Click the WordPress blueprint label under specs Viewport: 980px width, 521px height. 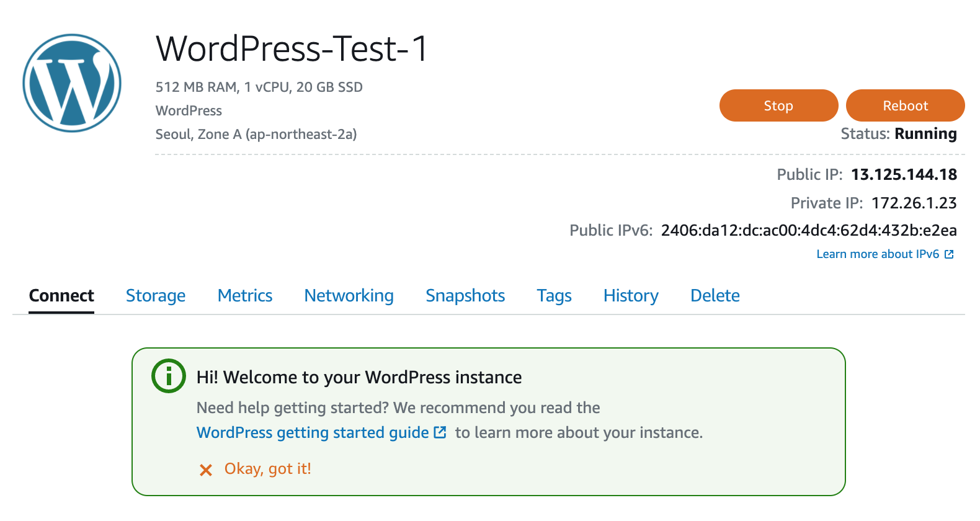189,111
